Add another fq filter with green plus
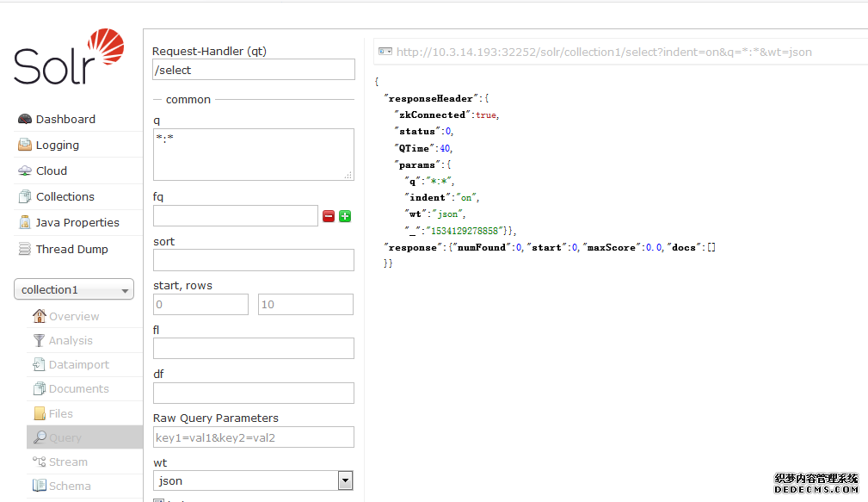This screenshot has width=868, height=502. pos(345,216)
